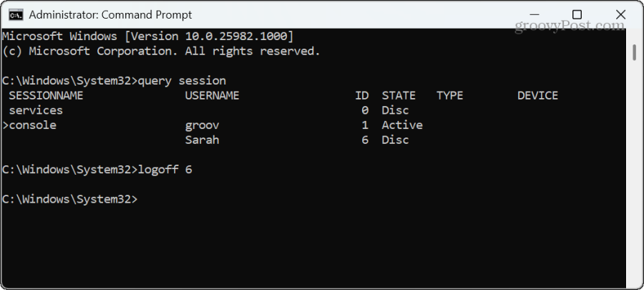Click the DEVICE column header
This screenshot has width=644, height=290.
pos(537,96)
